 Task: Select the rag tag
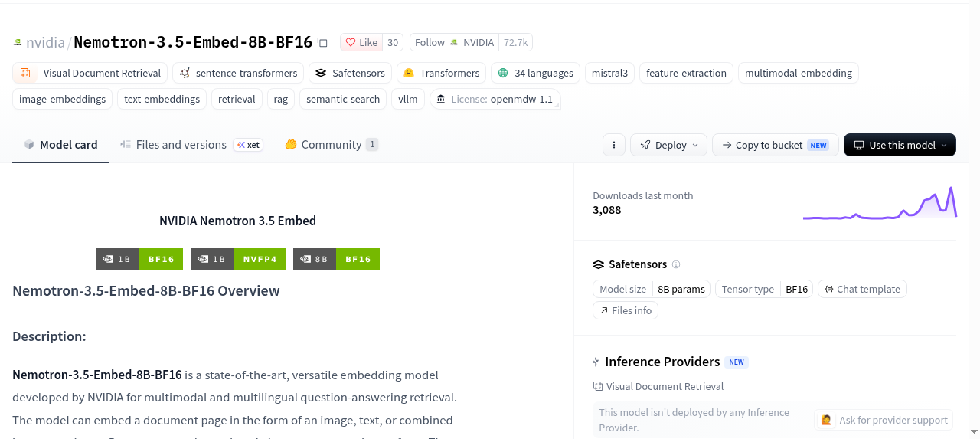coord(281,99)
